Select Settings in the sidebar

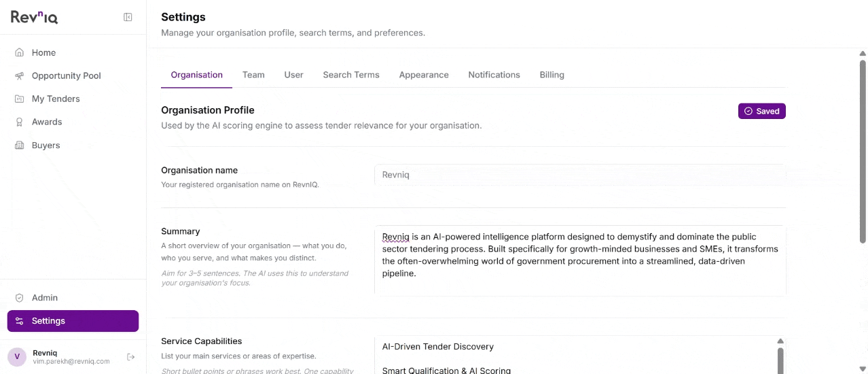point(73,321)
